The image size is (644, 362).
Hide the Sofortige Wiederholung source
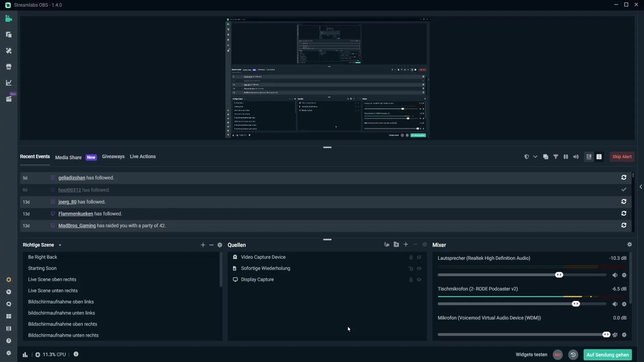click(419, 268)
